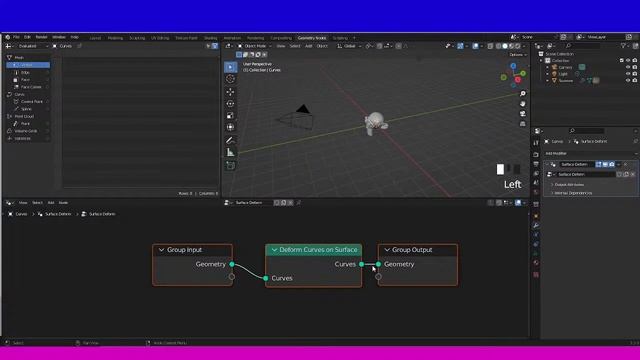
Task: Select the Add Cube tool in viewport toolbar
Action: pos(231,165)
